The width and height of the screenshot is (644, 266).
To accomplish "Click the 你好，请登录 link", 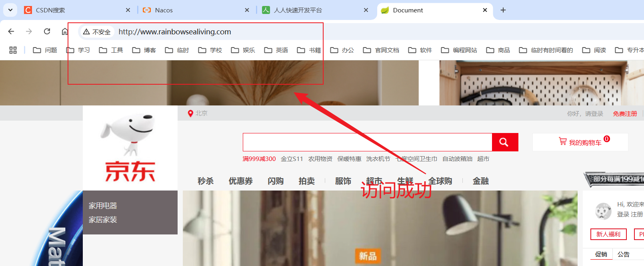I will click(x=585, y=114).
